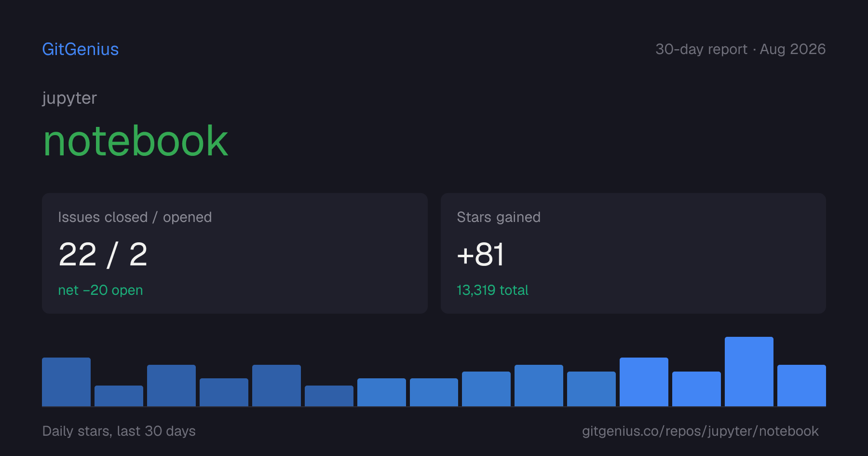Click the tallest bar in the daily stars chart

click(749, 372)
